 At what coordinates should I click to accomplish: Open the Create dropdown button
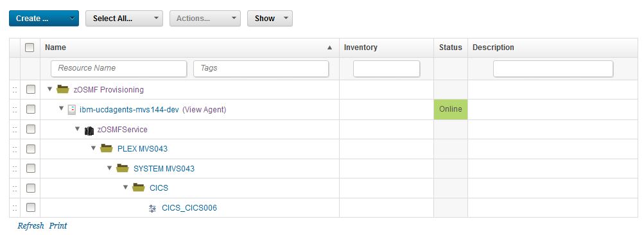click(x=44, y=19)
